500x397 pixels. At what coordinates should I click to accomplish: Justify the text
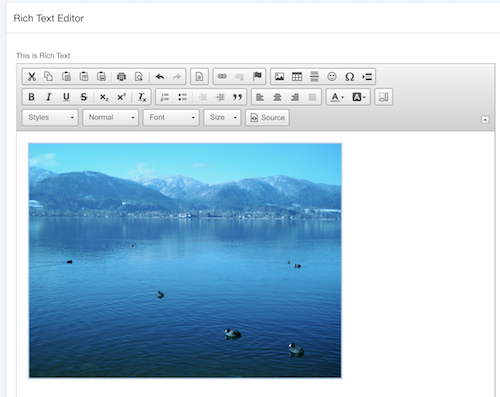click(x=312, y=97)
